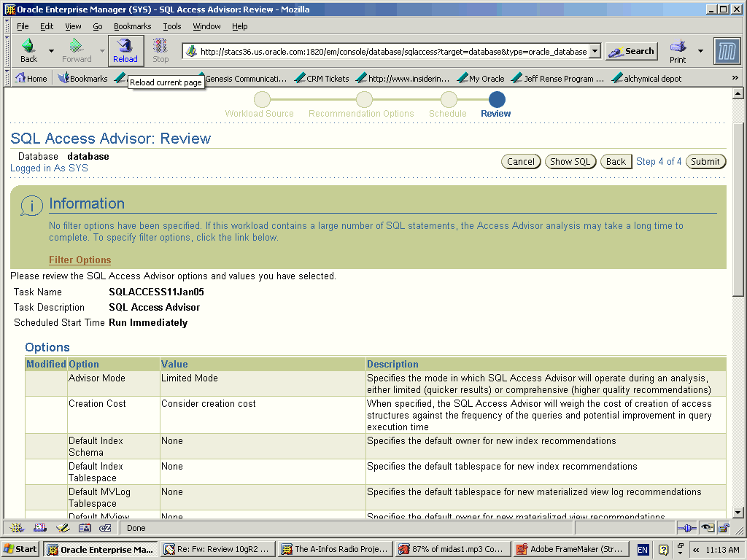Expand the Back button history dropdown
The height and width of the screenshot is (560, 747).
click(51, 51)
